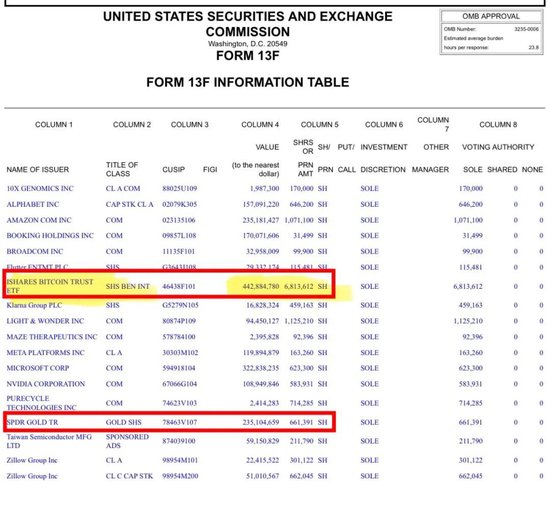Viewport: 550px width, 520px height.
Task: Select the Bitcoin ETF value 442,884,780
Action: coord(261,286)
